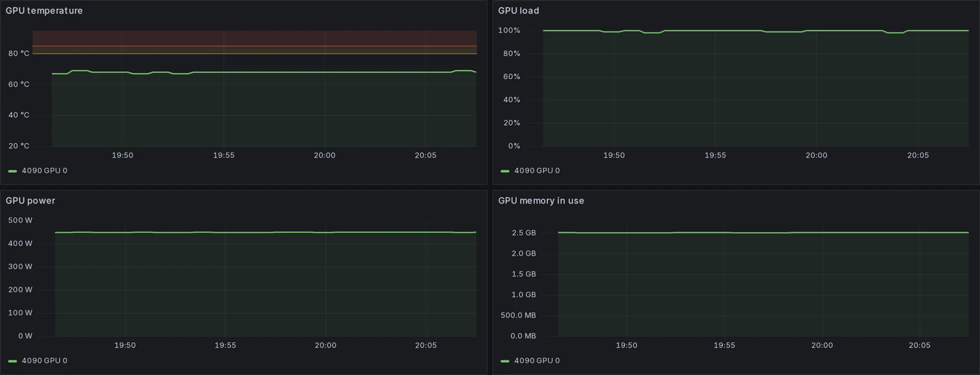Click 20 °C axis label in temperature chart
The height and width of the screenshot is (375, 980).
19,146
